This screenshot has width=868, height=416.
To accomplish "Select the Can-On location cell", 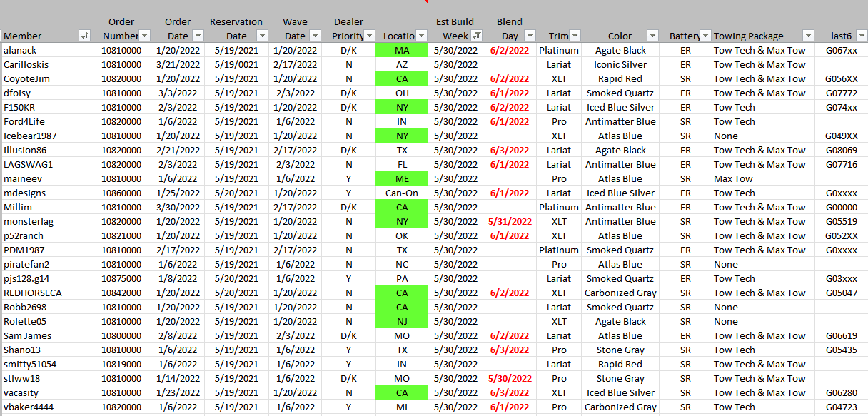I will 401,193.
